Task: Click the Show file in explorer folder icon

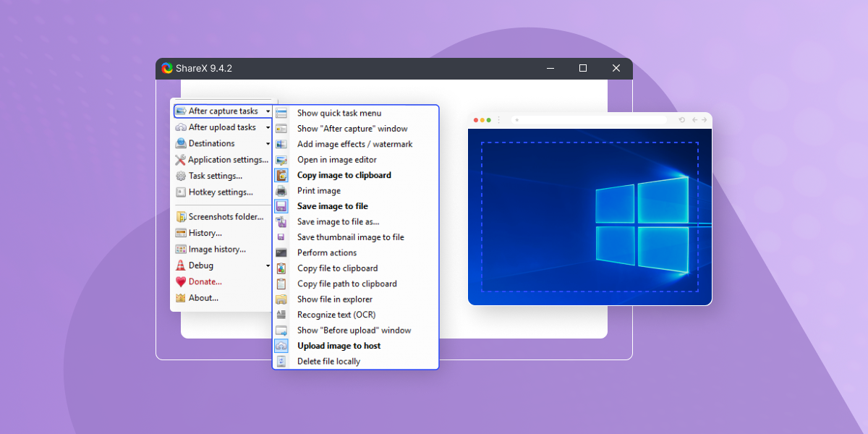Action: coord(281,299)
